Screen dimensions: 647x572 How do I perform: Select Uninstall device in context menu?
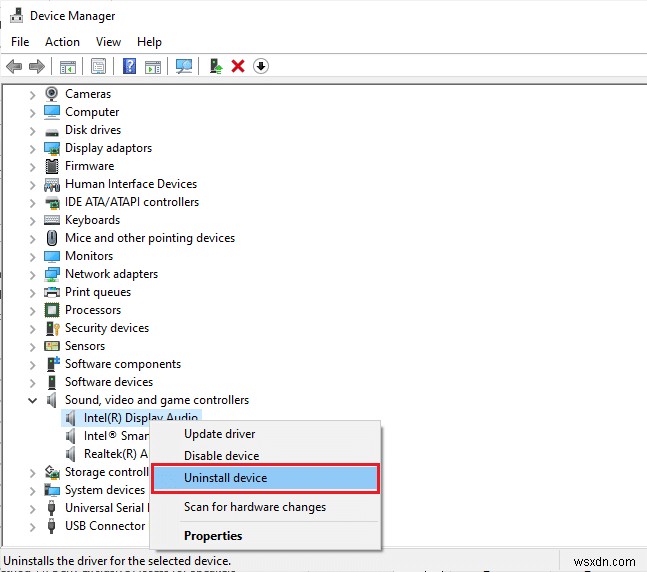tap(265, 478)
